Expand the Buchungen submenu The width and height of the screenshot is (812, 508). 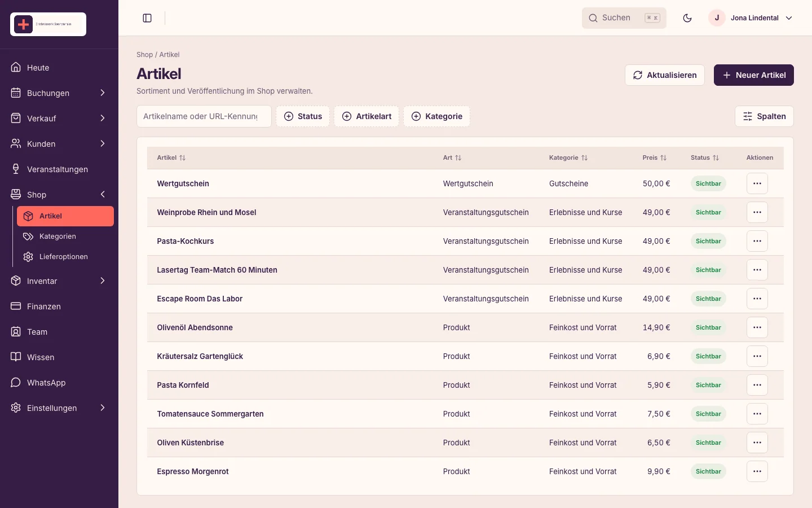tap(59, 93)
